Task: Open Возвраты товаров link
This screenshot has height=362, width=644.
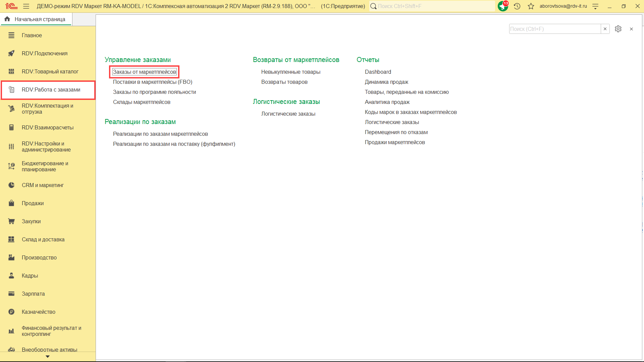Action: pyautogui.click(x=284, y=82)
